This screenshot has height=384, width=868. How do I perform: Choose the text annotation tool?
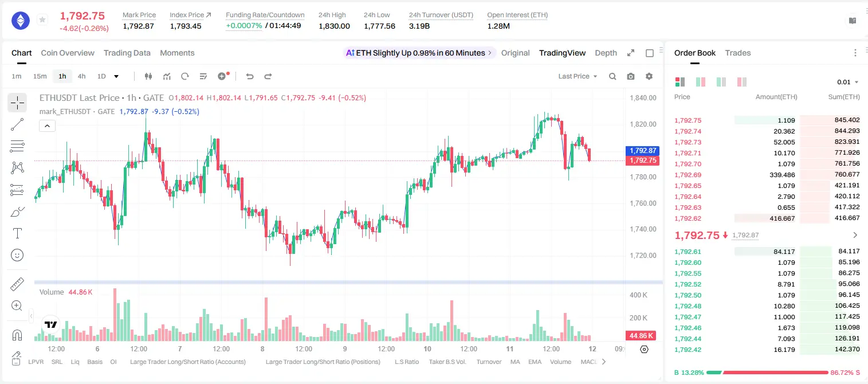17,233
